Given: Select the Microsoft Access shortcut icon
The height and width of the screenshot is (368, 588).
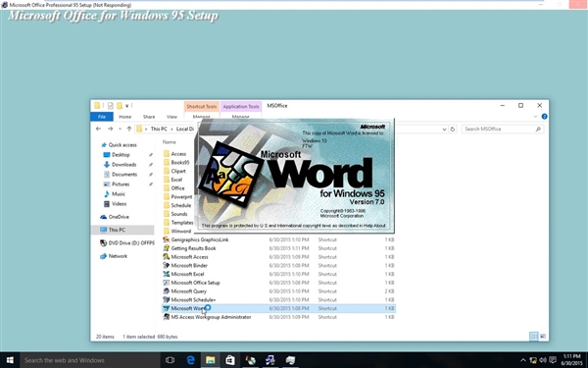Looking at the screenshot, I should 167,257.
